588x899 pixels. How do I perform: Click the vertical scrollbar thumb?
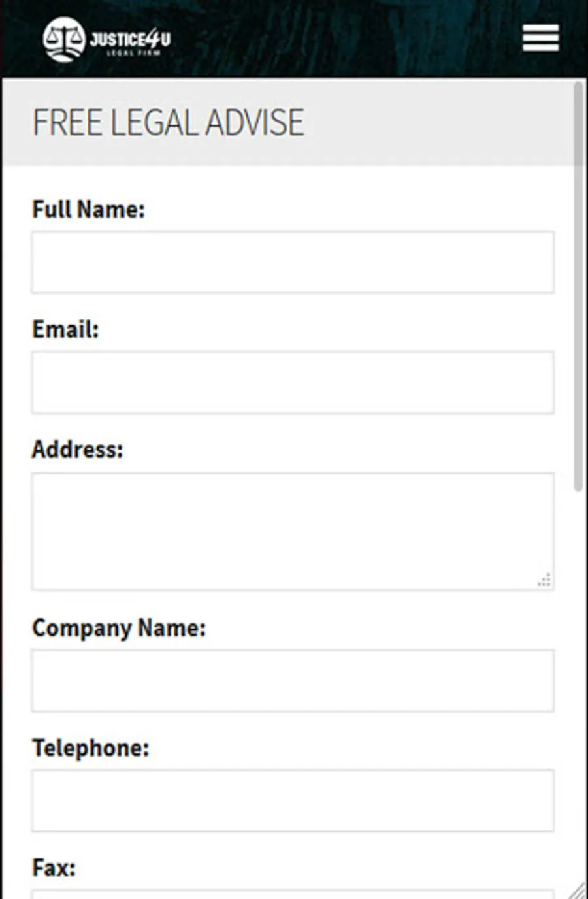(x=578, y=286)
